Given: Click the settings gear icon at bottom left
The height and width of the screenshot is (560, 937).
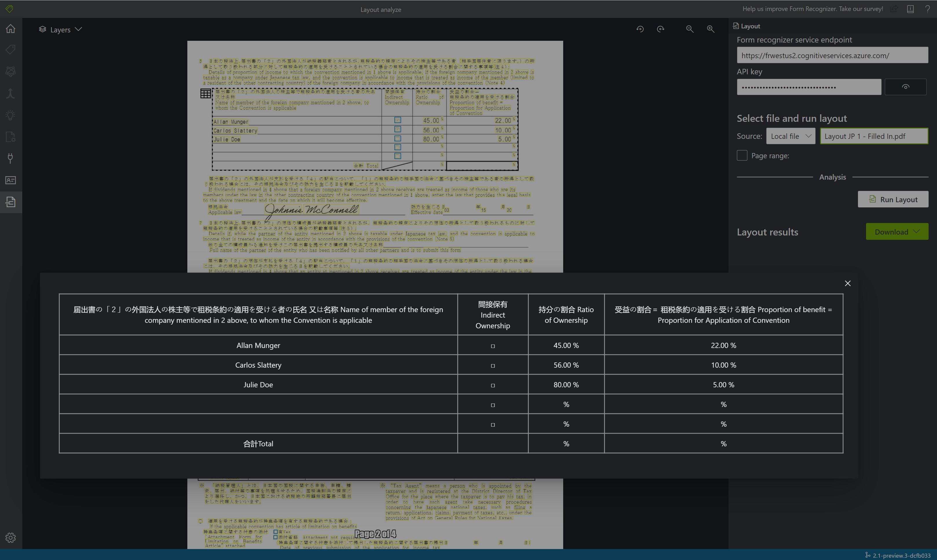Looking at the screenshot, I should (10, 538).
